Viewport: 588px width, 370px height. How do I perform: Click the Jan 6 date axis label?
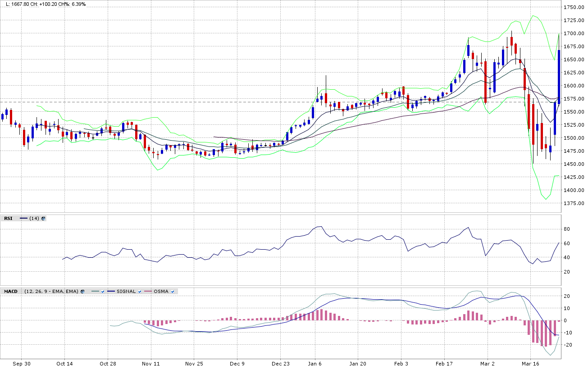(x=315, y=363)
